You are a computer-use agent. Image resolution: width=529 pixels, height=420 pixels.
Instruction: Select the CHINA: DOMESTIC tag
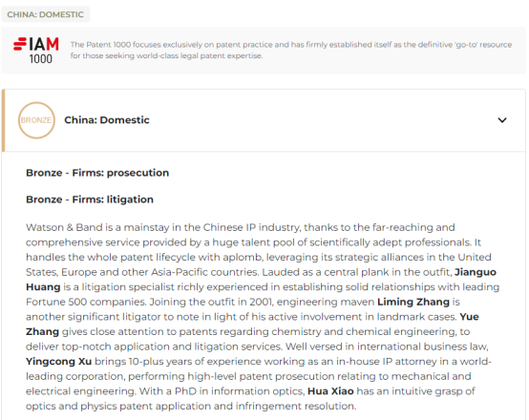(45, 14)
